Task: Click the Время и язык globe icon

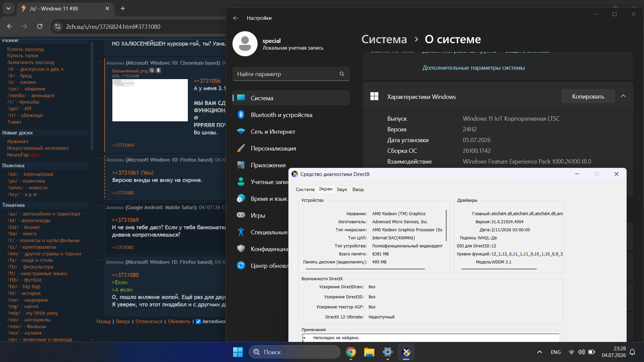Action: click(241, 198)
